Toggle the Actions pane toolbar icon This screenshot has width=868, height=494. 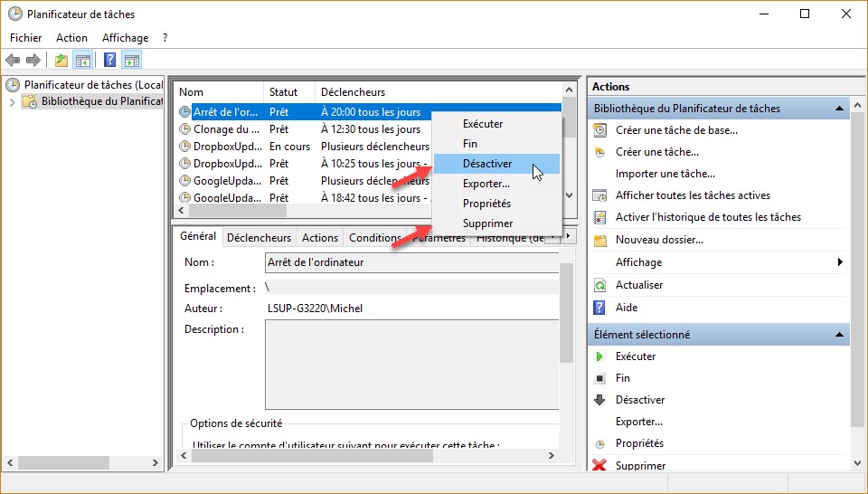132,61
